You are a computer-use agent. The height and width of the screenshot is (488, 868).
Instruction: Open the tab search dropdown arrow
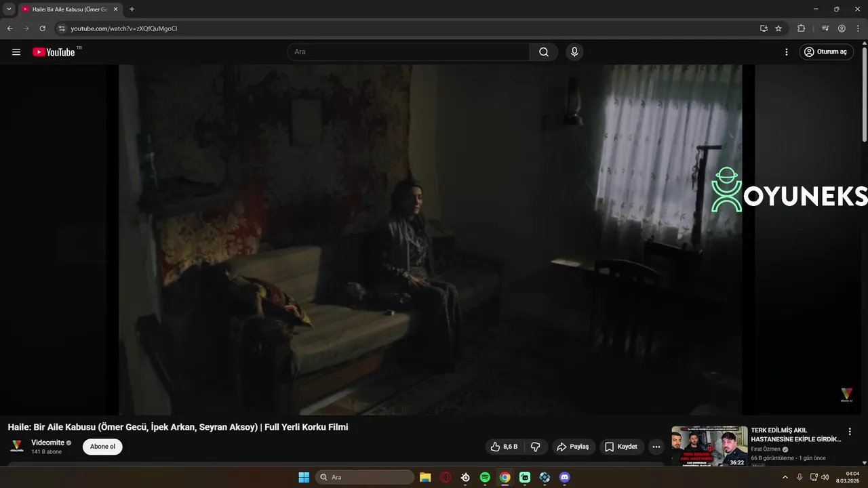(x=9, y=9)
